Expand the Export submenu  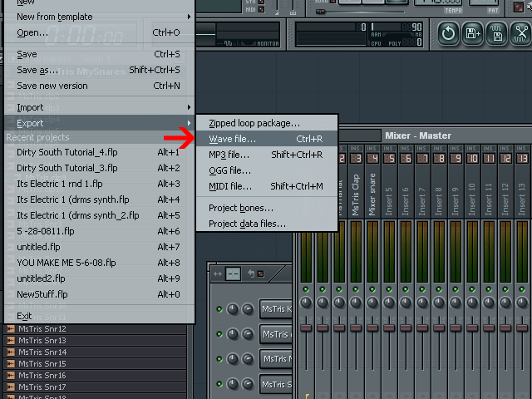(100, 123)
